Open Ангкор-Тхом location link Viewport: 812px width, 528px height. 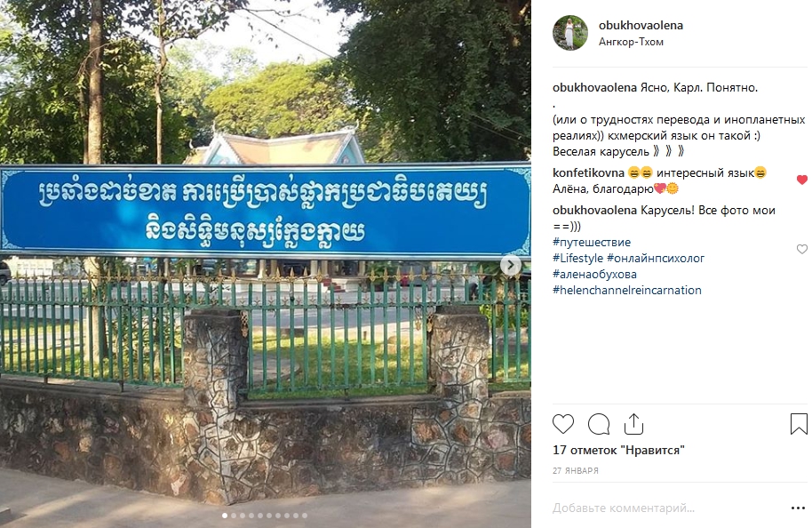click(x=631, y=42)
